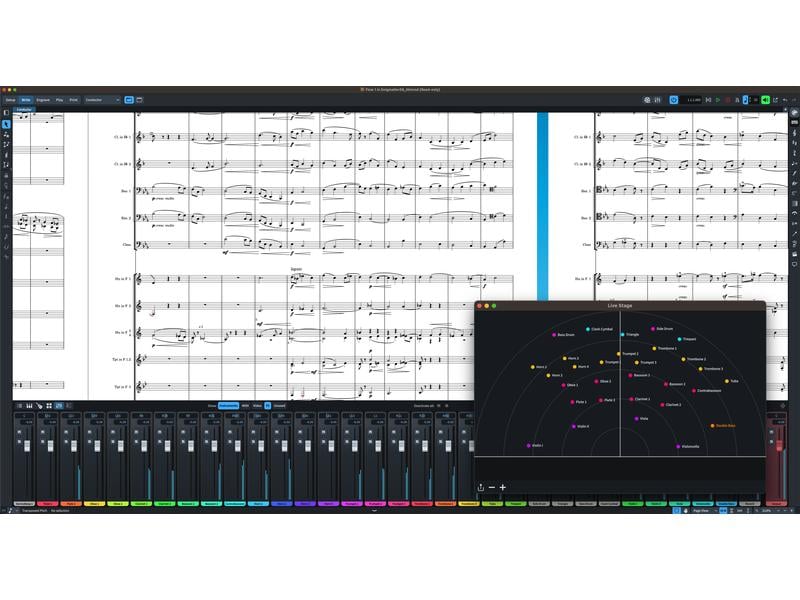This screenshot has height=600, width=800.
Task: Switch to Engrave mode tab
Action: click(43, 100)
